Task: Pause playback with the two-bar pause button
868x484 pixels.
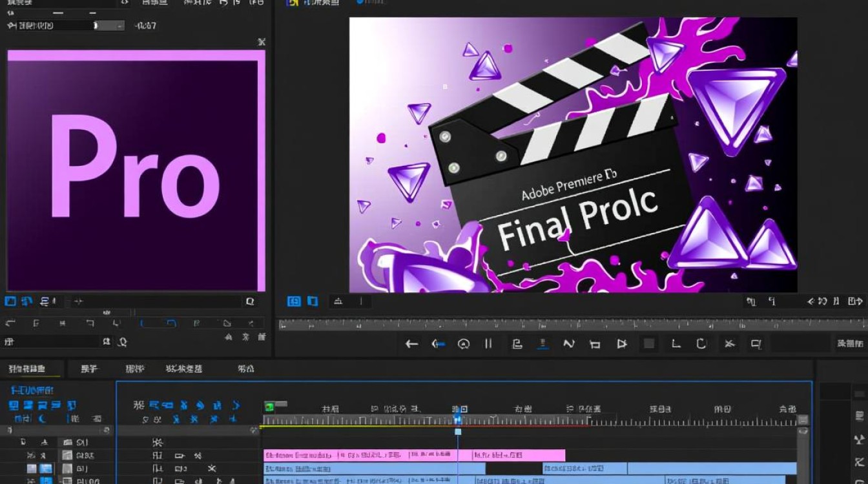Action: click(x=488, y=344)
